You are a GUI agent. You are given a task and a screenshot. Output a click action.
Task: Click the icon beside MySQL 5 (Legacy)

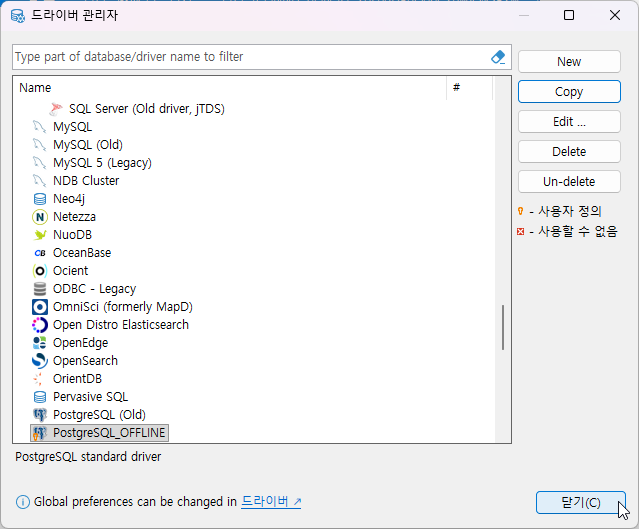pos(40,163)
